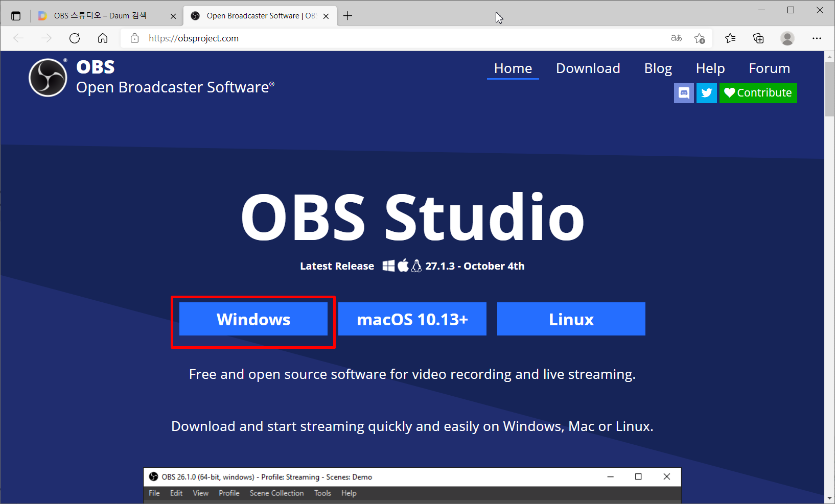Open the Home nav item
835x504 pixels.
click(x=513, y=68)
